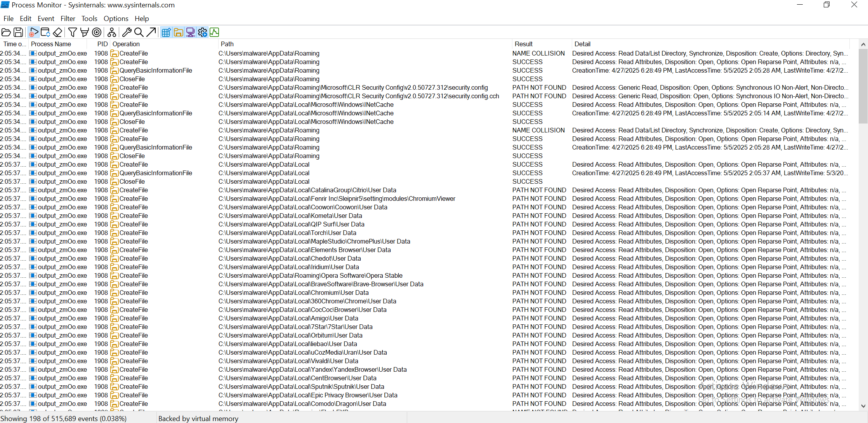
Task: Click the Detail column header
Action: point(710,44)
